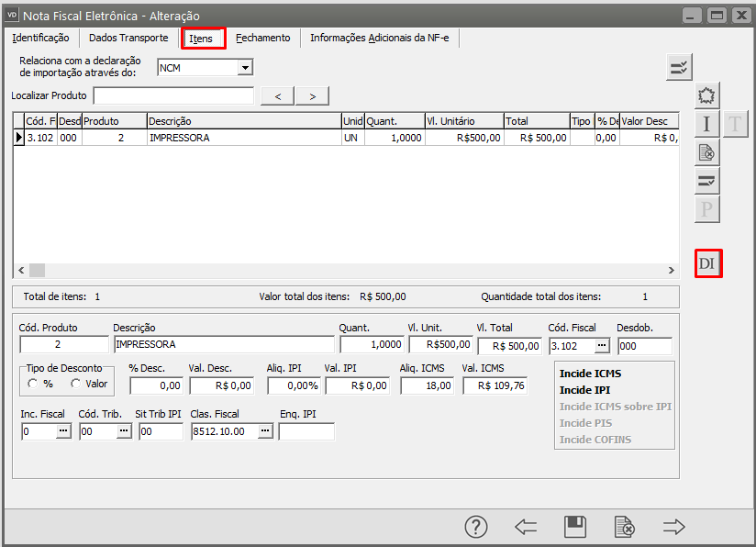Open the Cód. Fiscal lookup button

tap(602, 345)
